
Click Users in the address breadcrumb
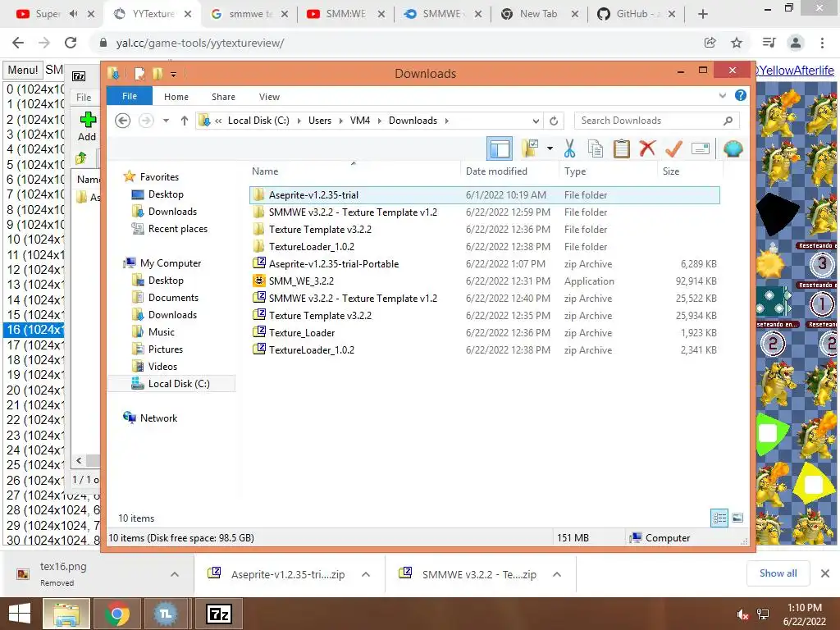tap(320, 121)
